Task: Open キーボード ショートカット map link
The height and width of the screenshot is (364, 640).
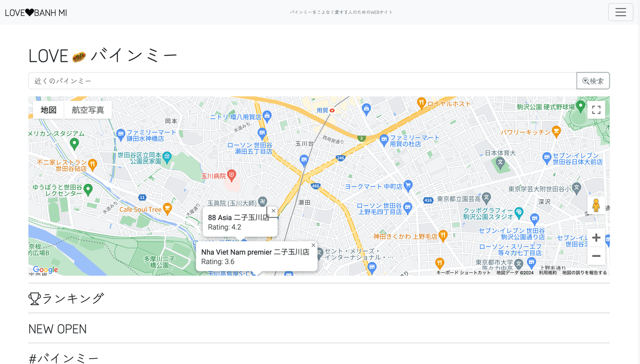Action: coord(463,272)
